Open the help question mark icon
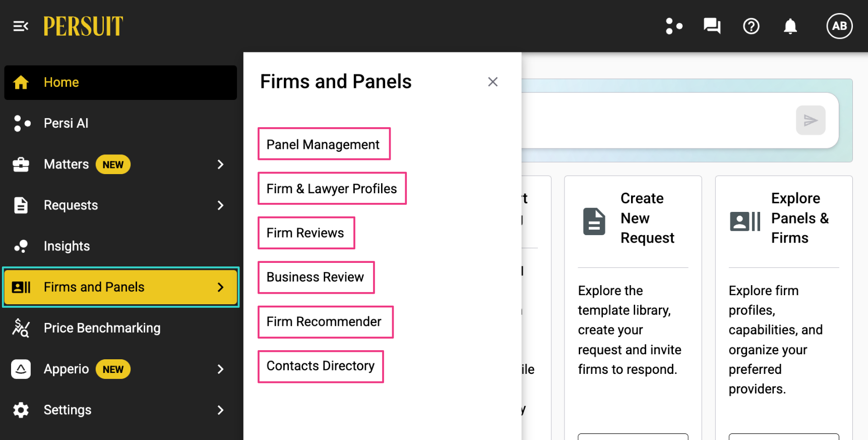Image resolution: width=868 pixels, height=440 pixels. (751, 26)
